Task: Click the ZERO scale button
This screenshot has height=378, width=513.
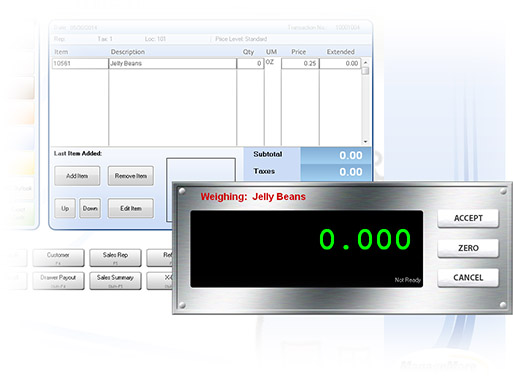Action: coord(468,248)
